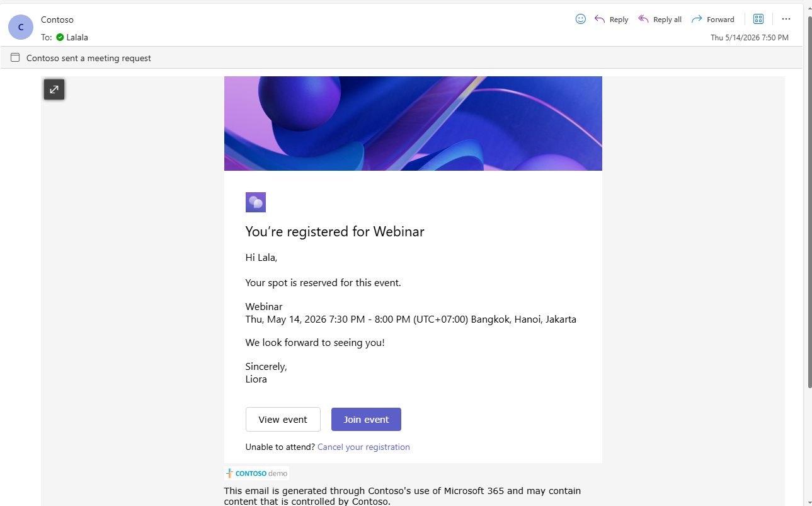The width and height of the screenshot is (812, 506).
Task: Click the 'You're registered for Webinar' heading
Action: (x=335, y=232)
